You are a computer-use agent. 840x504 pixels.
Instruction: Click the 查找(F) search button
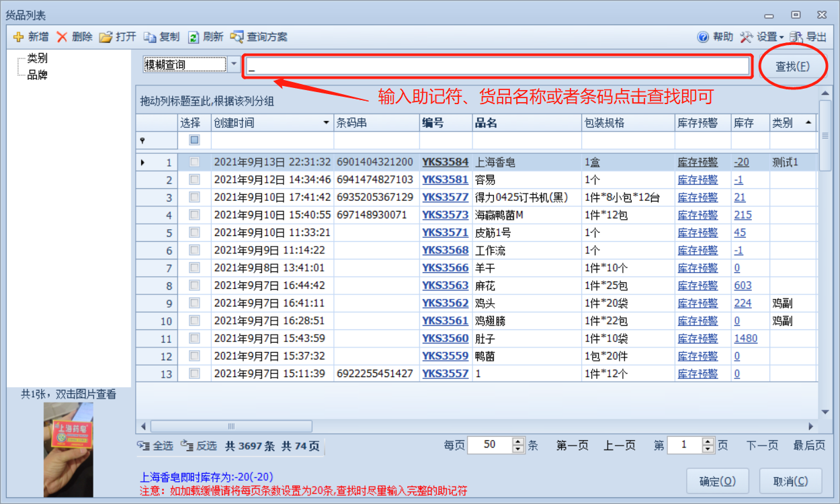[792, 66]
